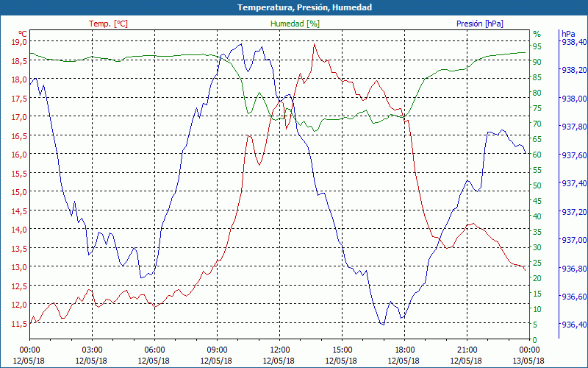
Task: Click the 09:00 time axis label
Action: (x=217, y=350)
